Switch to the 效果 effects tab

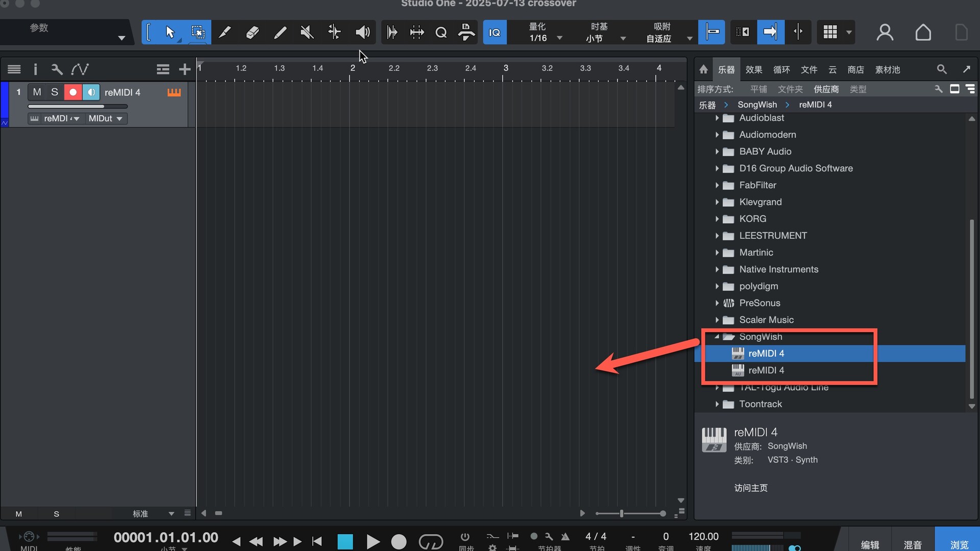(754, 69)
